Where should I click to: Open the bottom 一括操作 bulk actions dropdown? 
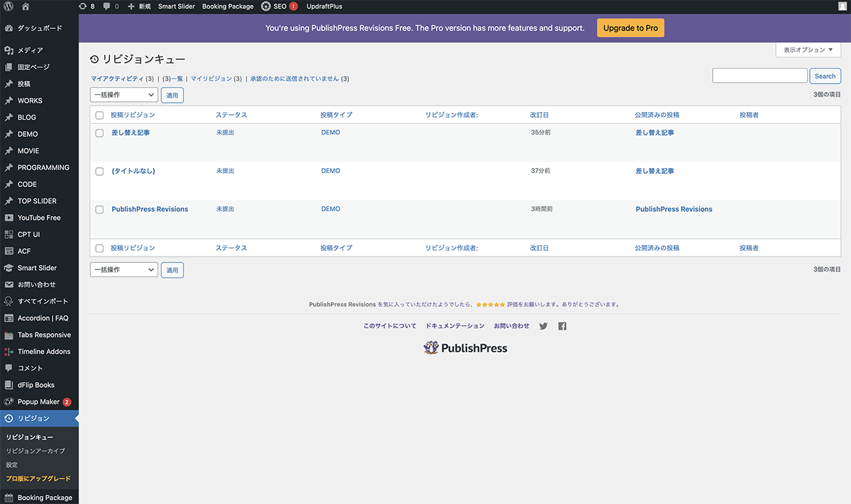coord(123,269)
